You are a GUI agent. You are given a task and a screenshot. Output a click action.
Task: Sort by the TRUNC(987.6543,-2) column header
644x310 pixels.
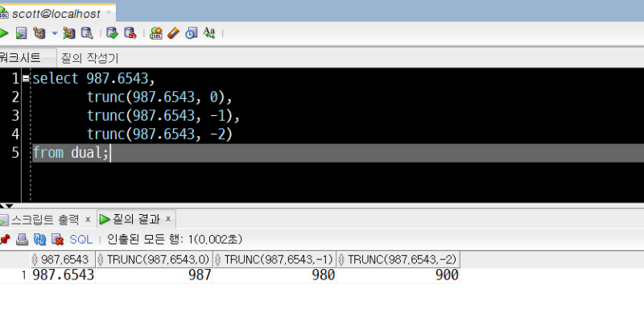point(398,259)
